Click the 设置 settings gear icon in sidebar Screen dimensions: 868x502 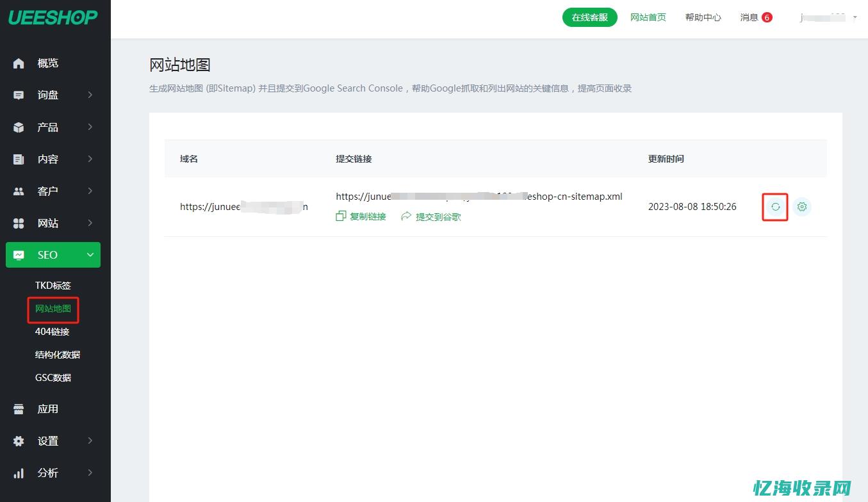(x=19, y=441)
